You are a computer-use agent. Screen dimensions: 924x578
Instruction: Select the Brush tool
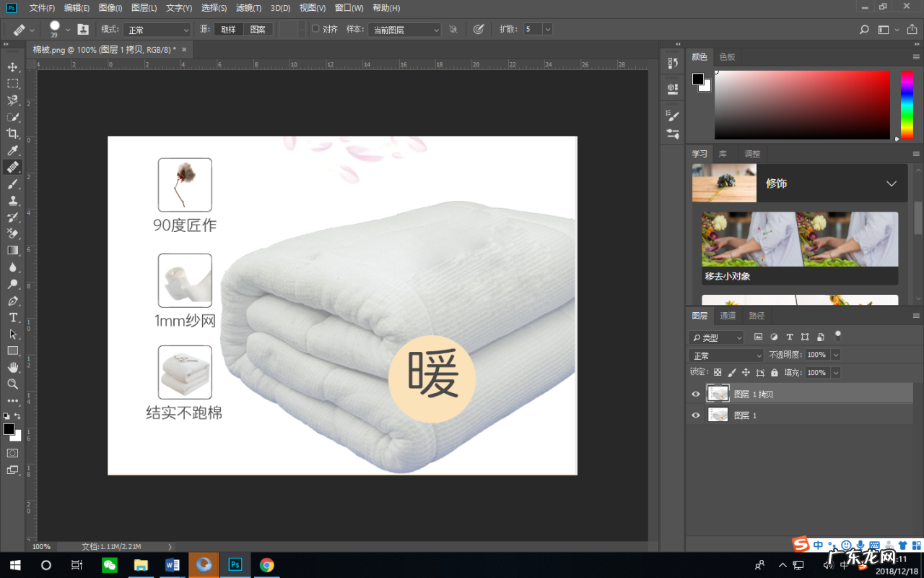click(12, 184)
